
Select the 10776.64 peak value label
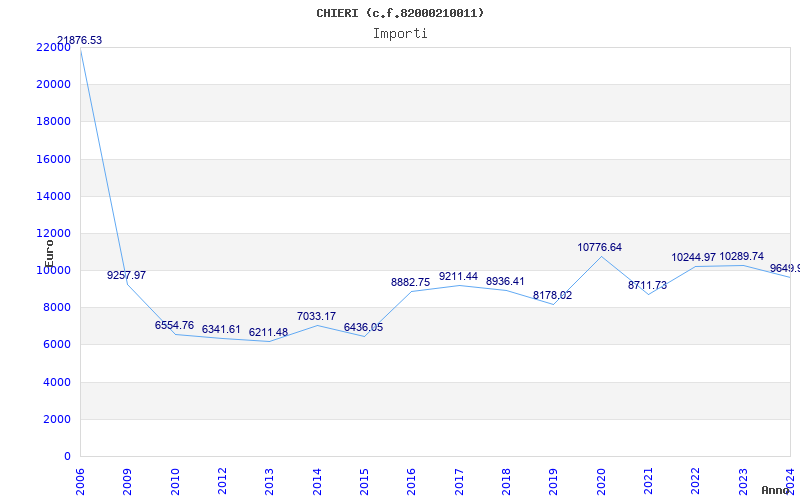[x=600, y=247]
